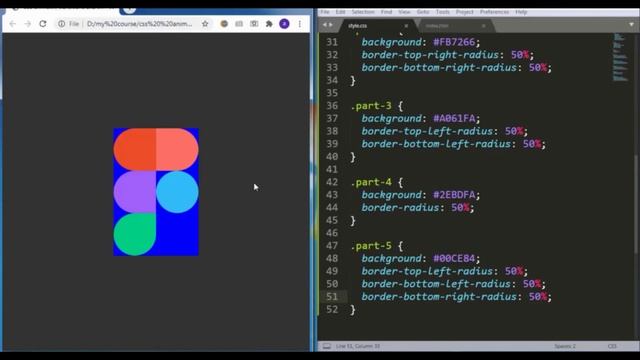
Task: Open the CSS syntax selector in status bar
Action: [x=612, y=346]
